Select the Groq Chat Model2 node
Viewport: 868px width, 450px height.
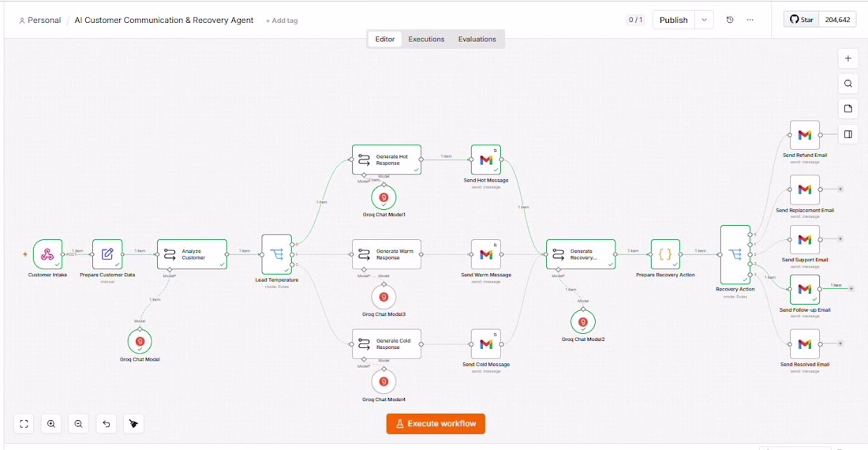[x=583, y=321]
